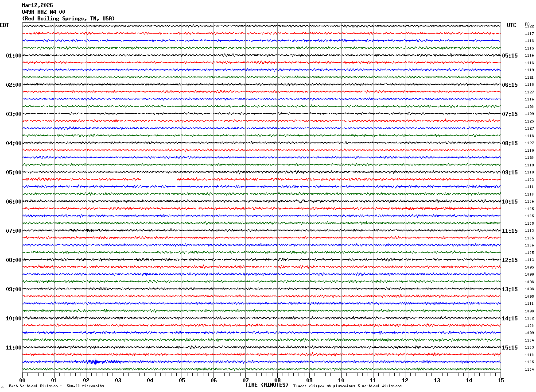Click the EDT timezone header
Viewport: 536px width, 392px height.
(x=4, y=25)
